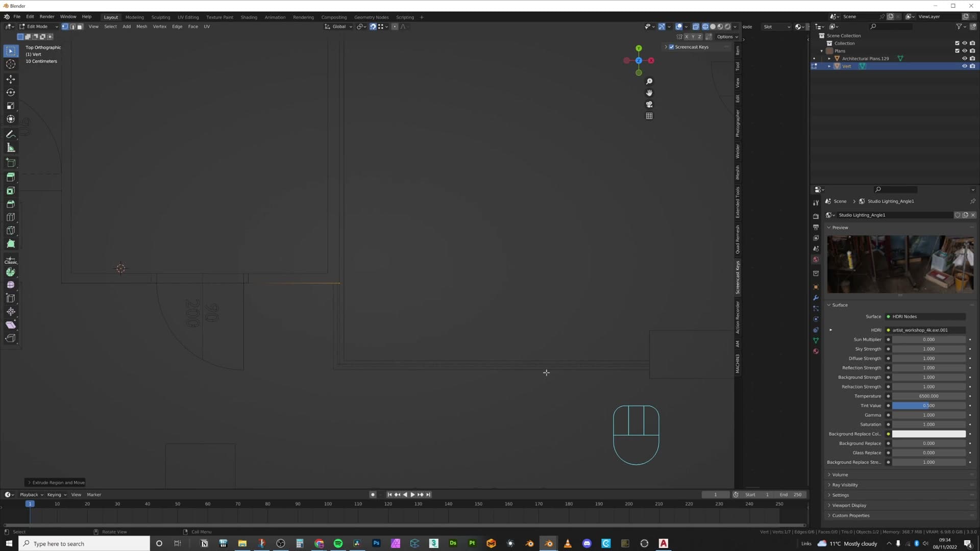
Task: Activate the Scale tool
Action: [11, 106]
